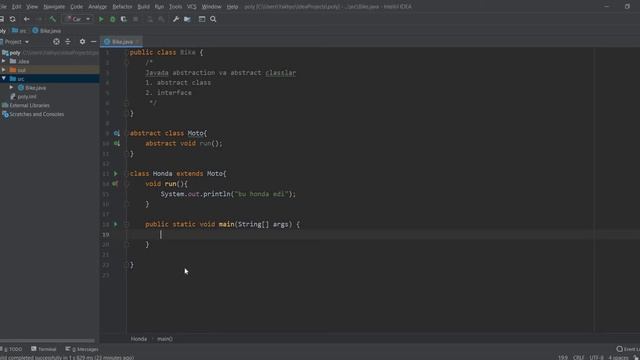
Task: Click the main() breadcrumb below editor
Action: [164, 339]
